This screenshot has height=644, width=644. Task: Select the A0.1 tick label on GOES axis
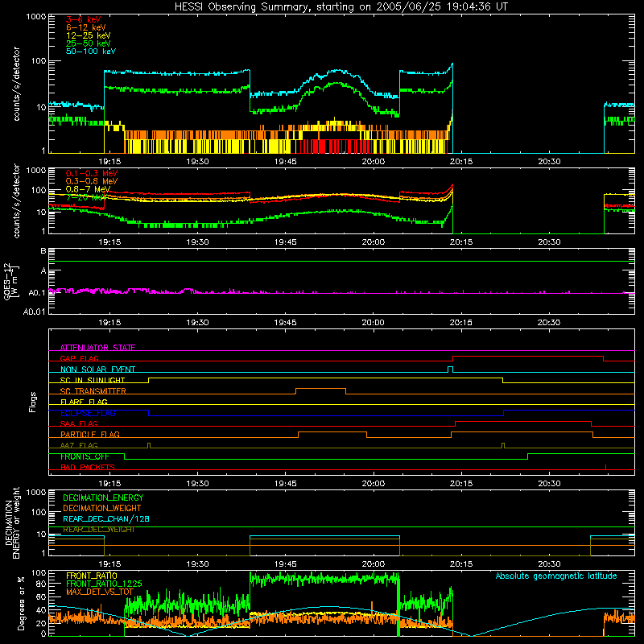(36, 293)
